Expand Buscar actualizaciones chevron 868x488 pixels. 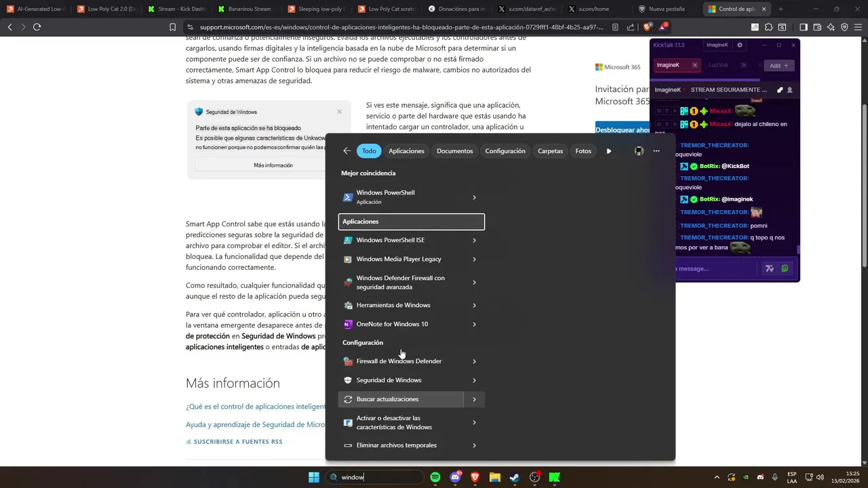(474, 399)
